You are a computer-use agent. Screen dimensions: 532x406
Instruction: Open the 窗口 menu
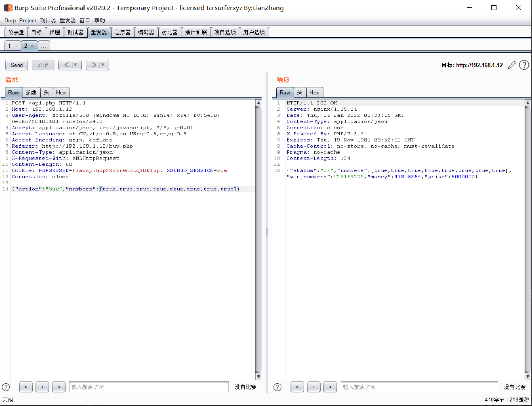point(85,21)
